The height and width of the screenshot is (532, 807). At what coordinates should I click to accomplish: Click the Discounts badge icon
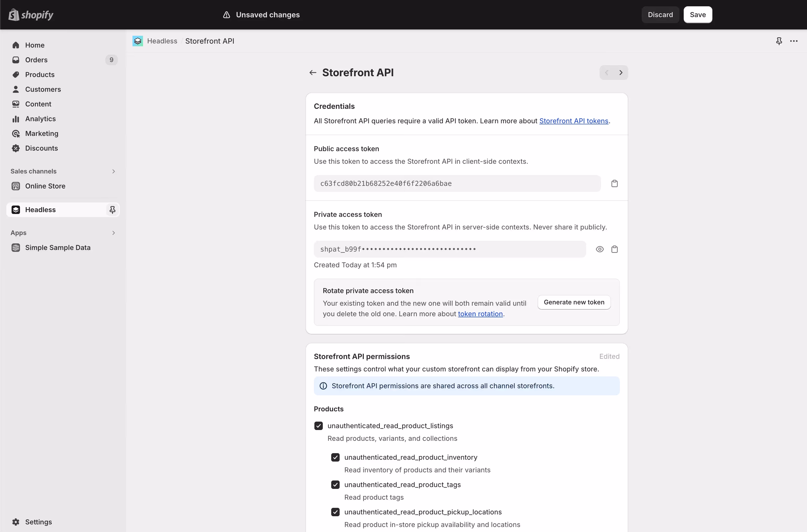pyautogui.click(x=16, y=148)
